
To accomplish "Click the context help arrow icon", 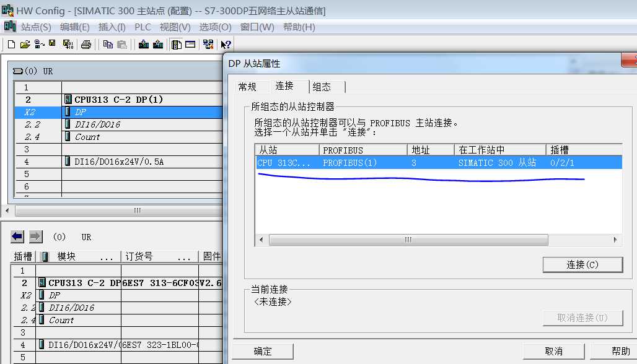I will [x=226, y=44].
